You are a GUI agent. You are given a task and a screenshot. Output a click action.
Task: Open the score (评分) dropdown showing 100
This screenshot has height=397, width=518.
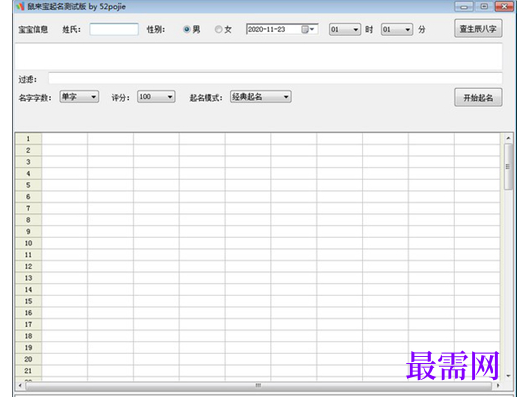click(x=156, y=97)
